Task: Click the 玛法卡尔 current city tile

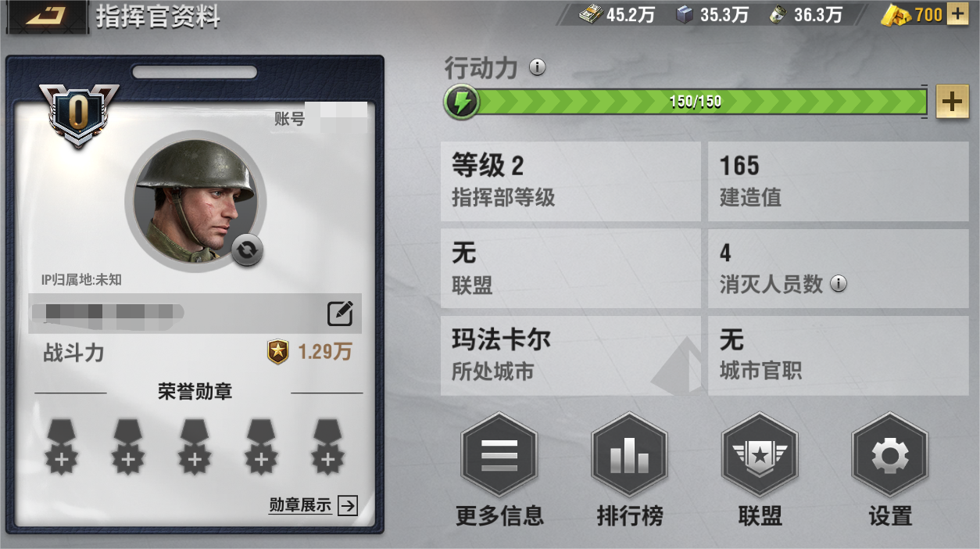Action: pos(570,354)
